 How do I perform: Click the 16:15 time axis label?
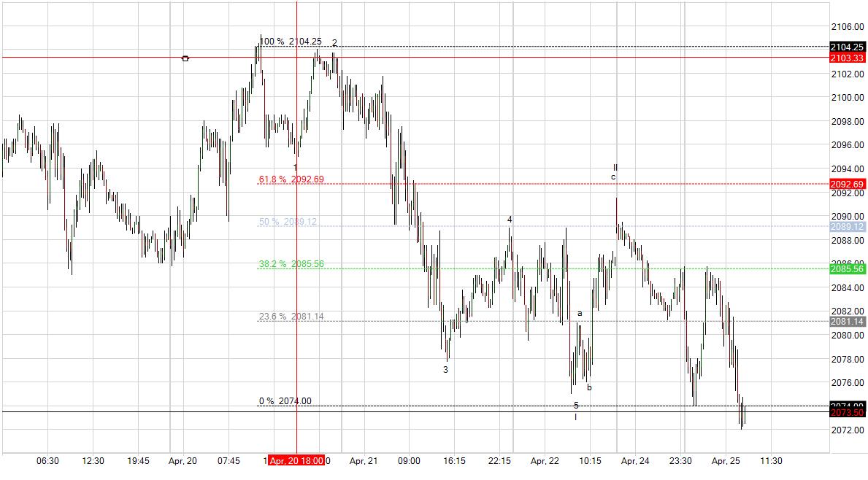pyautogui.click(x=455, y=461)
